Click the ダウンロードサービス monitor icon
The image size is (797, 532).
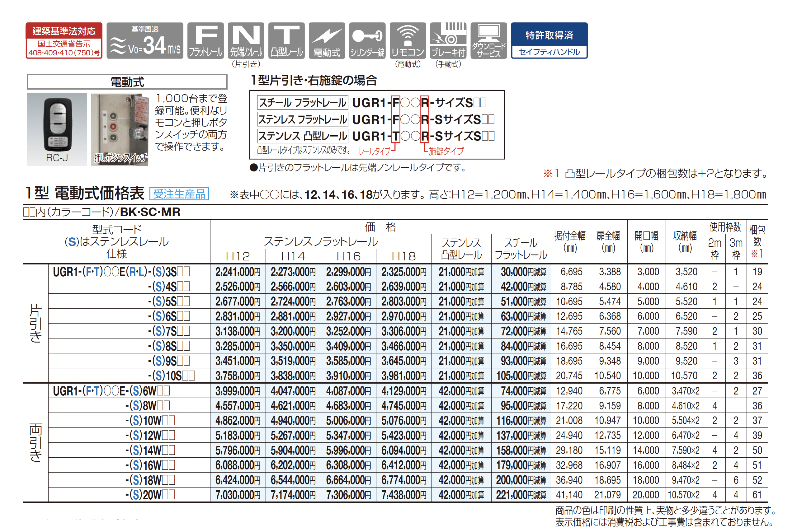pos(488,40)
